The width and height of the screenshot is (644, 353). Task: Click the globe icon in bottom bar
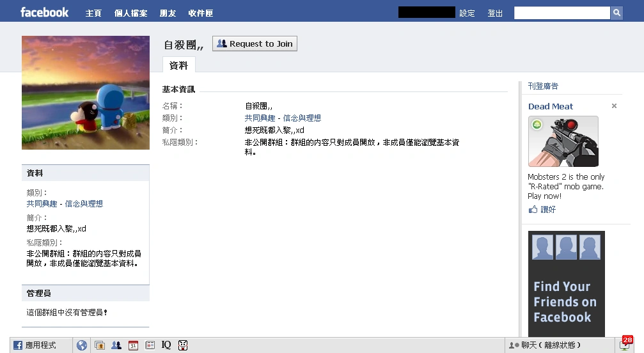click(x=82, y=345)
